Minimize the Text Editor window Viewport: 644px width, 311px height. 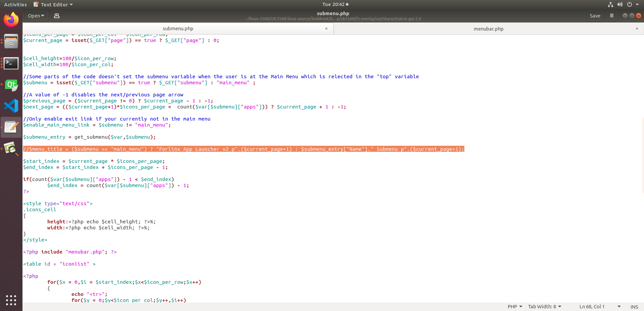click(x=625, y=16)
